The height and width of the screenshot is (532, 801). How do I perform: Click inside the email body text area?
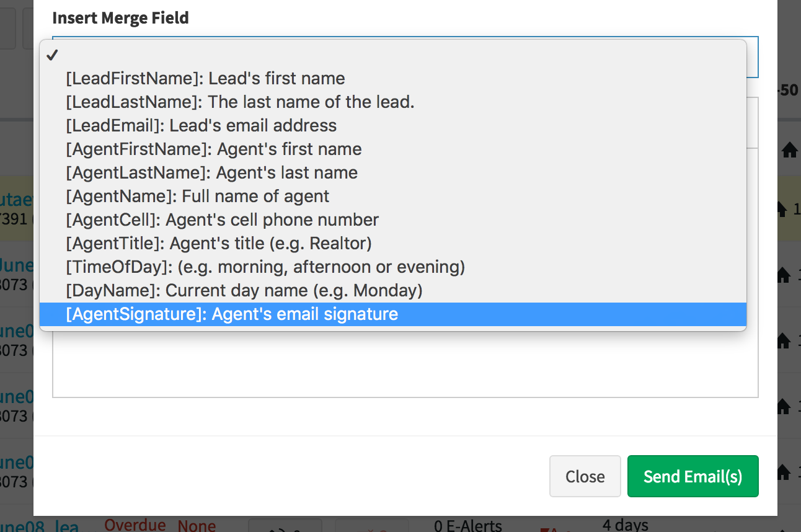[405, 366]
